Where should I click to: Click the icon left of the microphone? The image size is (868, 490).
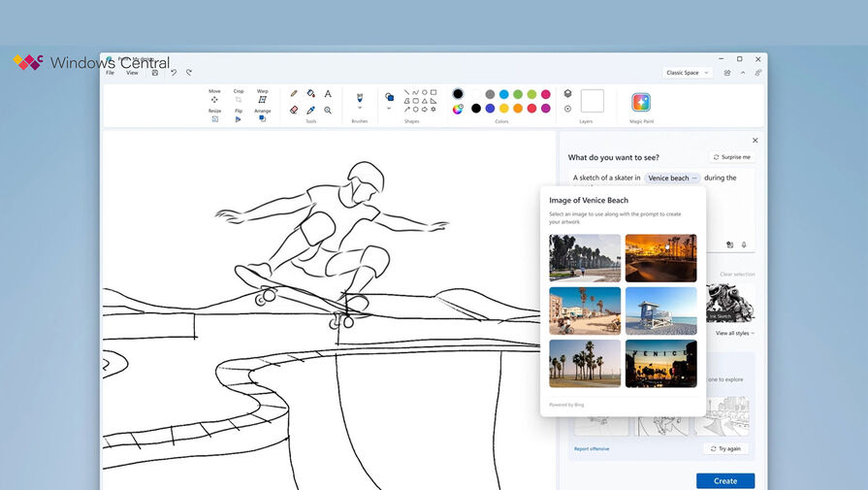(729, 245)
